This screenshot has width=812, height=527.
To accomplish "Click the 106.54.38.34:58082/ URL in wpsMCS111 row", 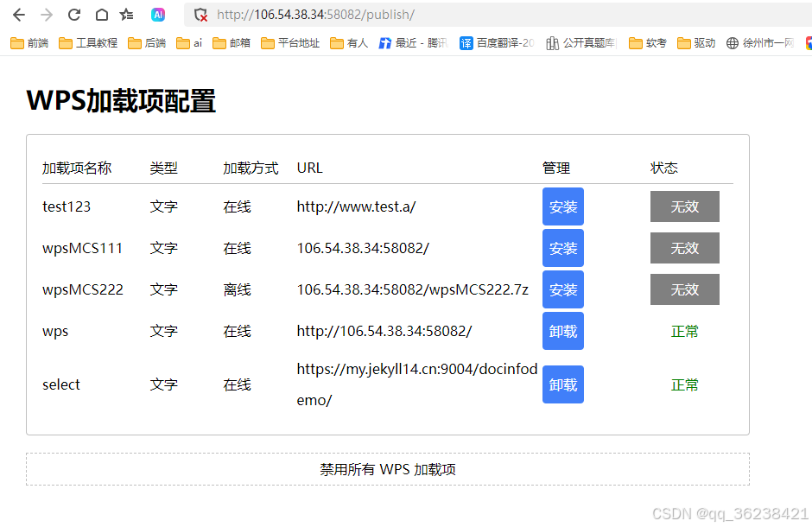I will 363,248.
